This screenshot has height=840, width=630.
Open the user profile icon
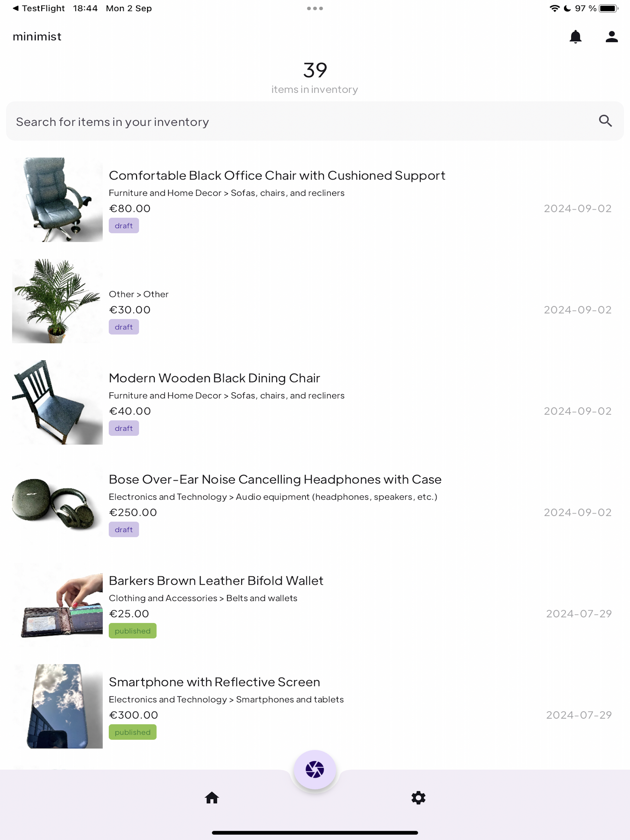[611, 36]
